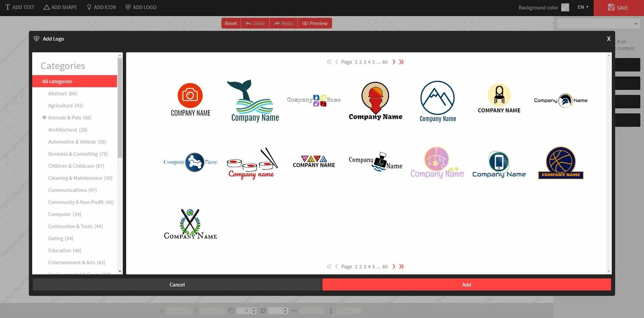Open the dropdown below the SAVE button
The height and width of the screenshot is (318, 644).
pyautogui.click(x=598, y=24)
